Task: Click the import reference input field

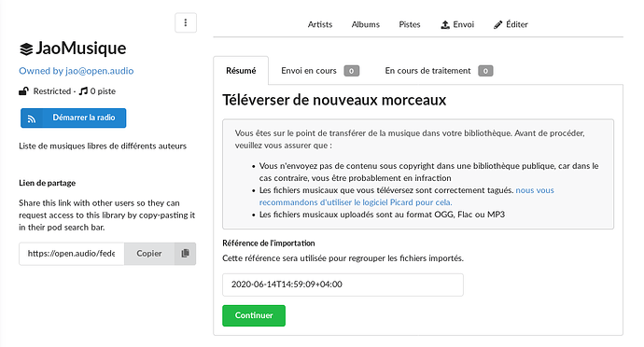Action: click(x=343, y=285)
